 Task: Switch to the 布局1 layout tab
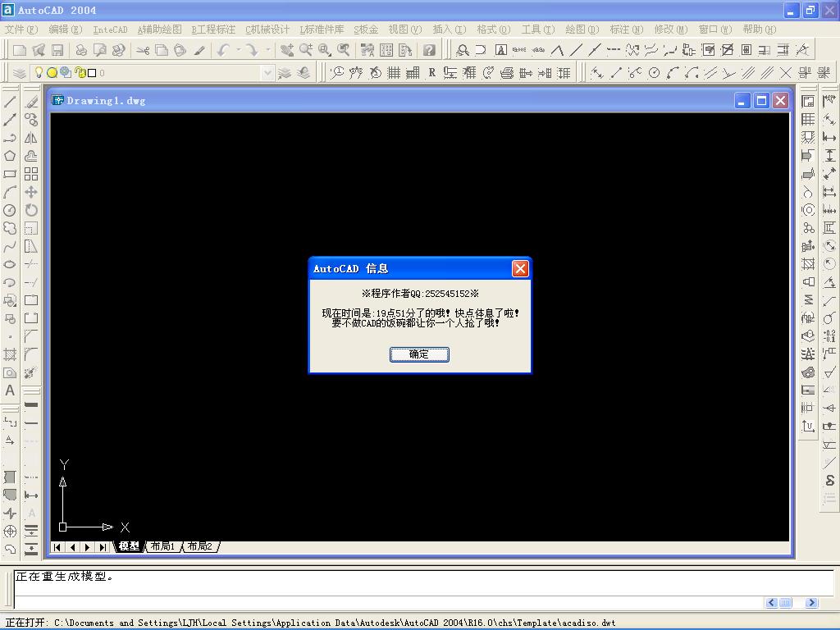point(163,546)
